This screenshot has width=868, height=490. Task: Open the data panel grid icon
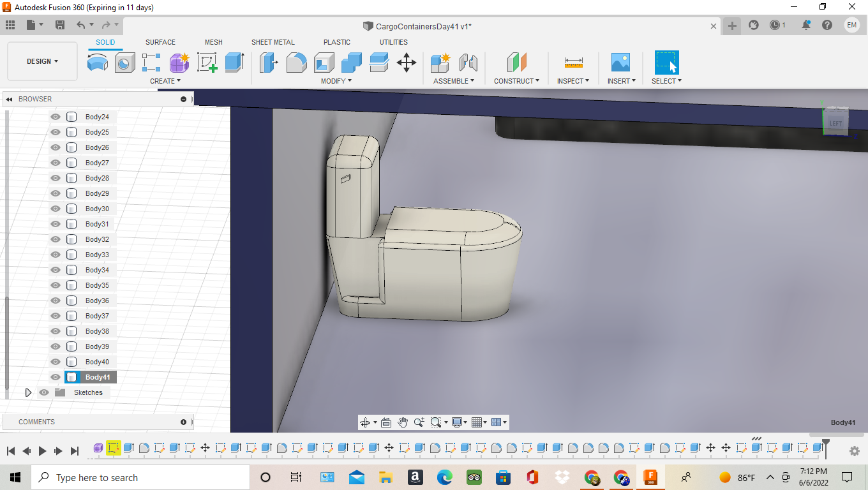point(10,25)
